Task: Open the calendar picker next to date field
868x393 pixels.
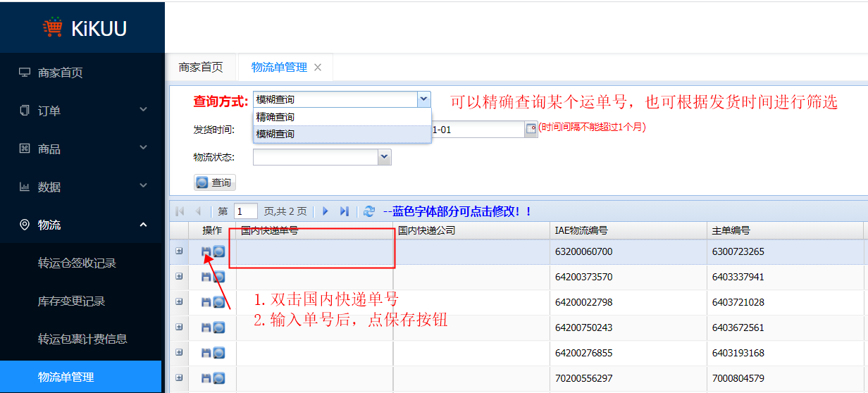Action: point(531,129)
